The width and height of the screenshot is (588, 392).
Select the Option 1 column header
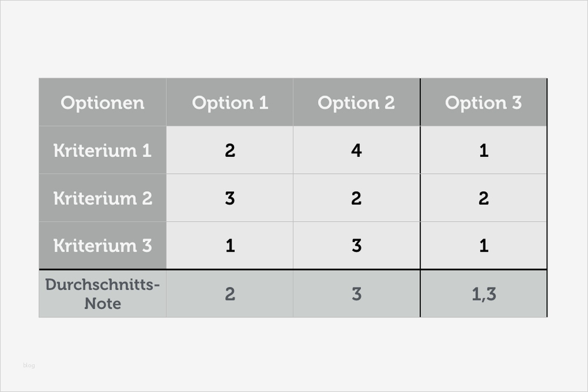pyautogui.click(x=230, y=103)
